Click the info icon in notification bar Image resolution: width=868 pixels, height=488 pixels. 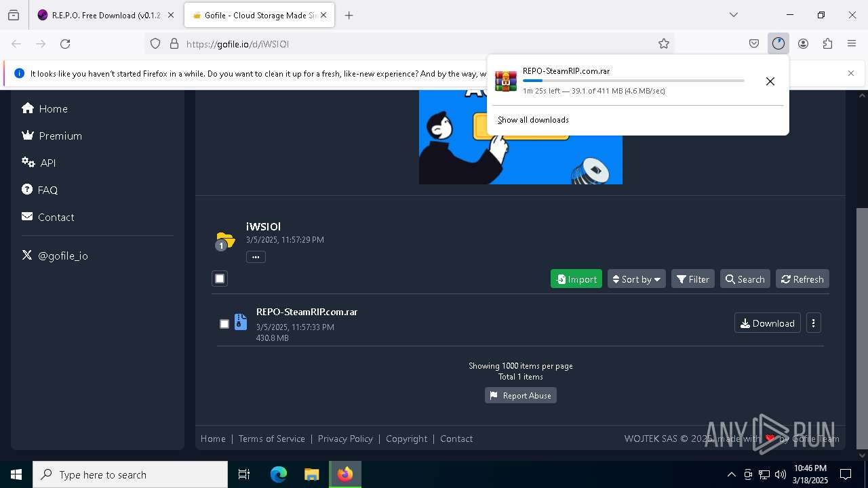(19, 73)
